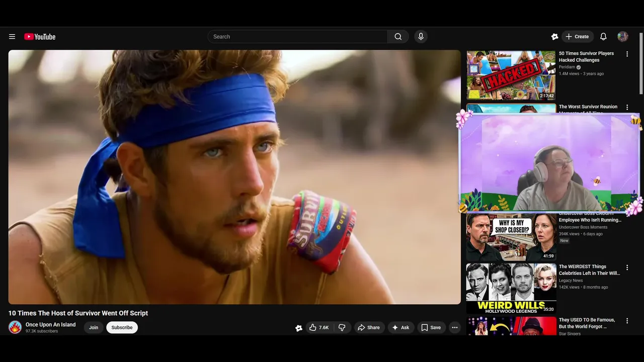This screenshot has height=362, width=644.
Task: Click the search magnifier button
Action: click(398, 37)
